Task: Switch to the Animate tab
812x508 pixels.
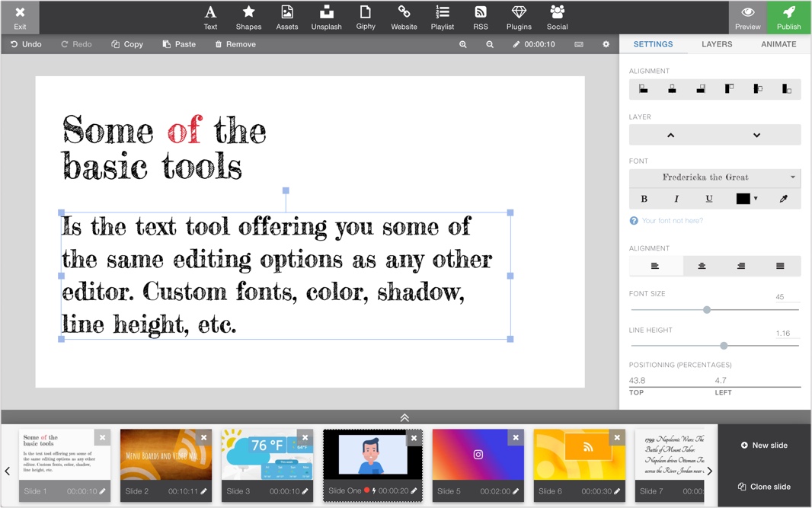Action: (x=778, y=44)
